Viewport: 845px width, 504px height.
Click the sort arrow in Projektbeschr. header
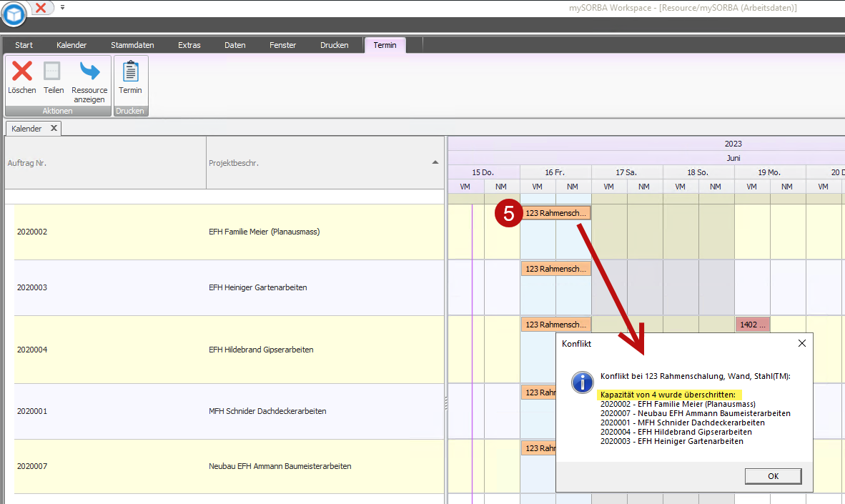[x=435, y=162]
